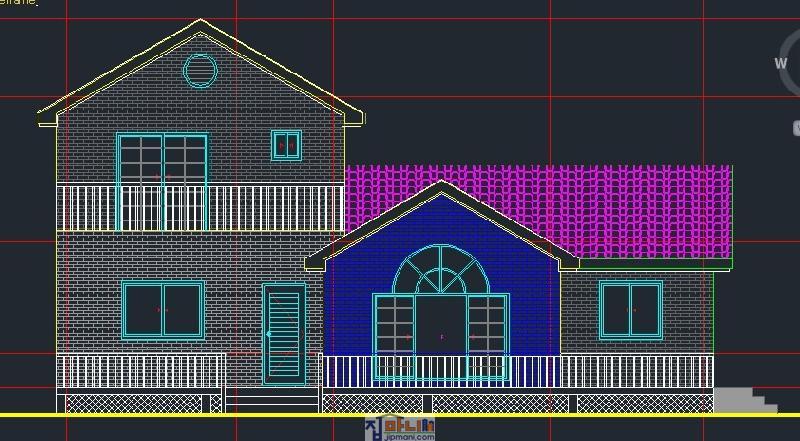
Task: Select the entry stairs below the front door
Action: (271, 399)
